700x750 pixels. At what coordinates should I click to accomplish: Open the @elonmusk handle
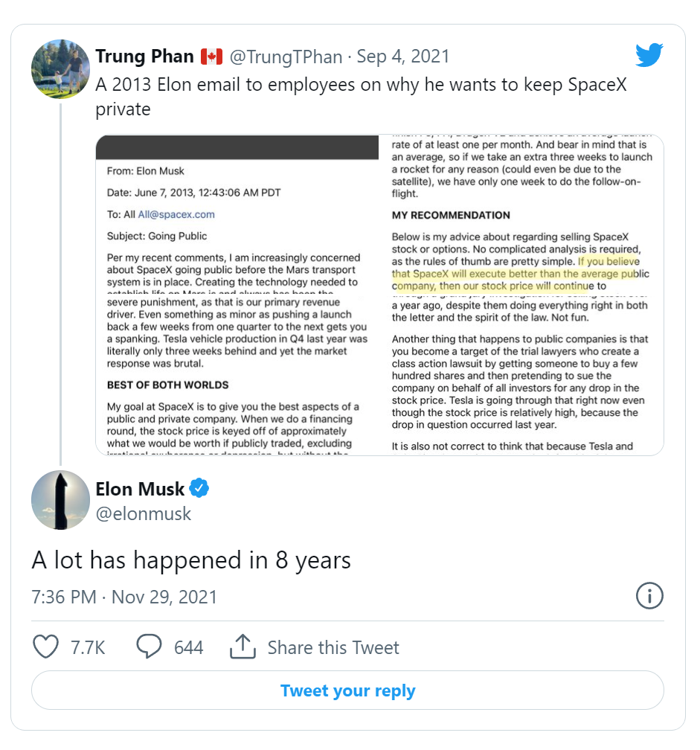(143, 513)
